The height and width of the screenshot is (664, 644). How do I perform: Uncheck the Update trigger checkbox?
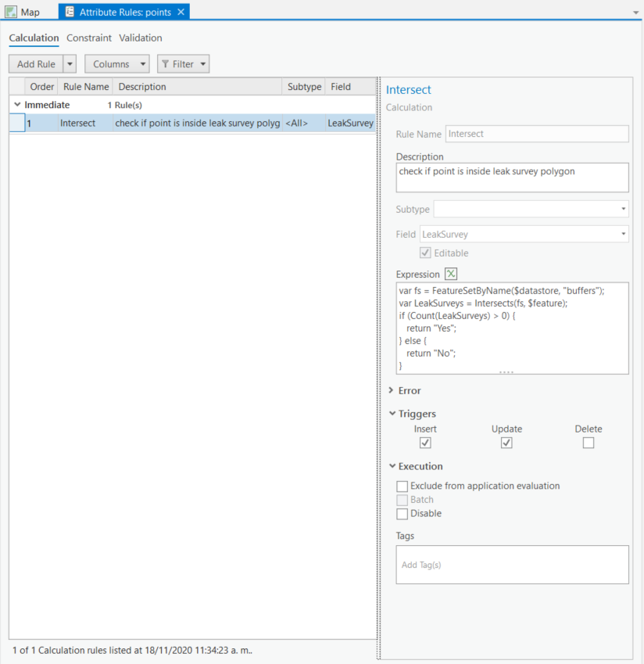click(x=506, y=443)
